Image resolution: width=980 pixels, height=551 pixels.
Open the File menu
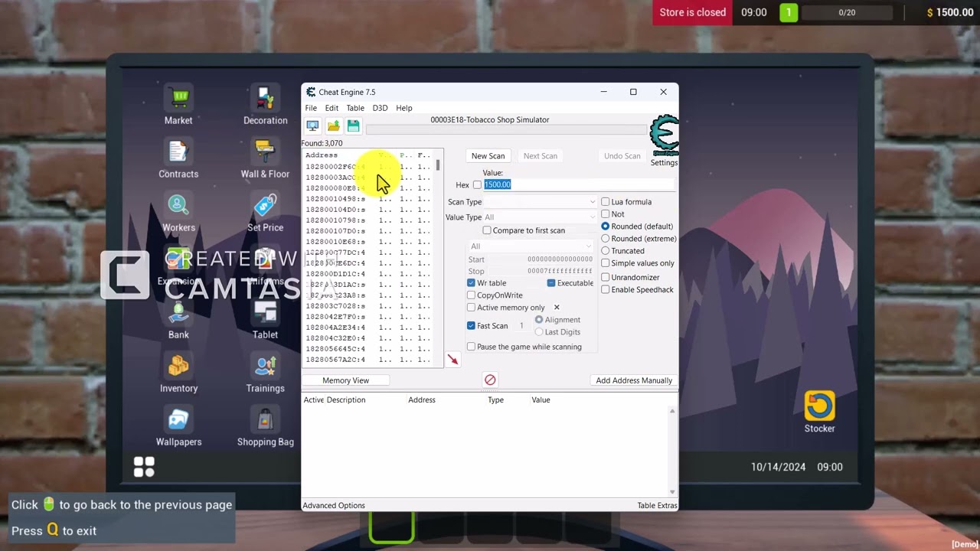[x=311, y=108]
